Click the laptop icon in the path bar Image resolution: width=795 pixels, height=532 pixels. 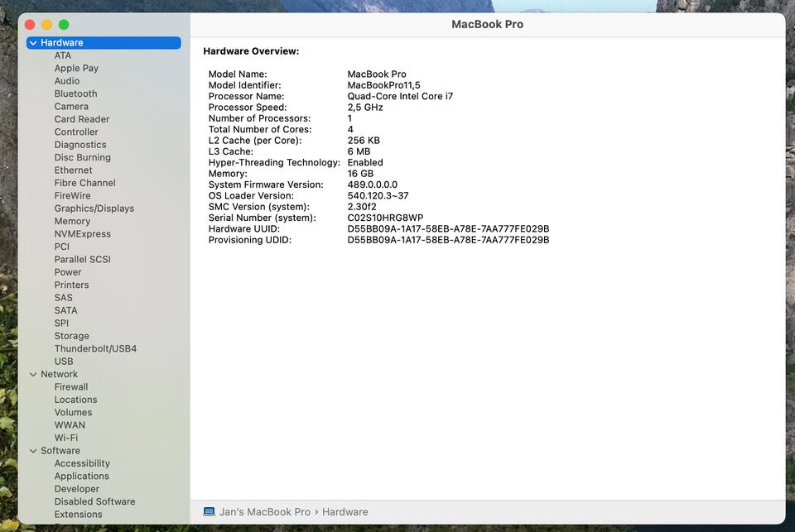coord(209,512)
